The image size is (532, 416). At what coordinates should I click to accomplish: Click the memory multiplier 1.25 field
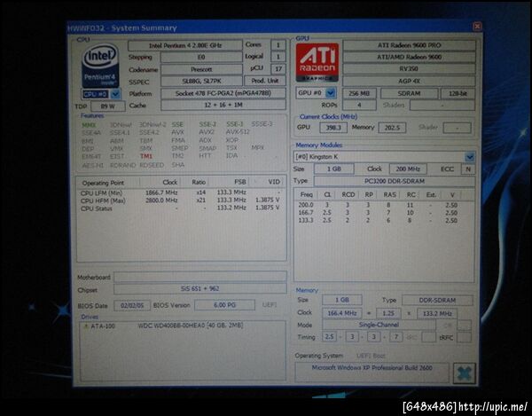pyautogui.click(x=388, y=313)
